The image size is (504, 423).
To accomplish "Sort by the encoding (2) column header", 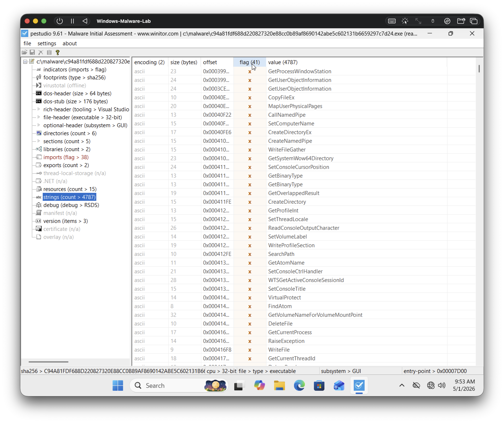I will (150, 62).
